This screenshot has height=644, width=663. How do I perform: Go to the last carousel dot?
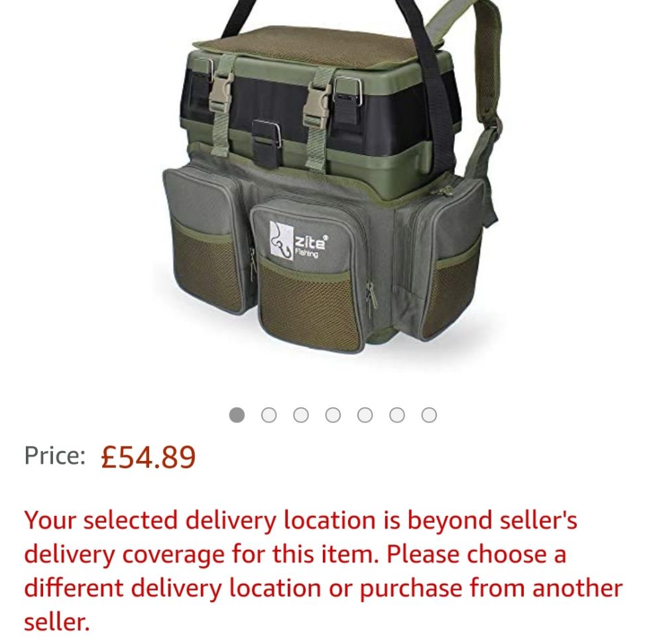coord(429,415)
